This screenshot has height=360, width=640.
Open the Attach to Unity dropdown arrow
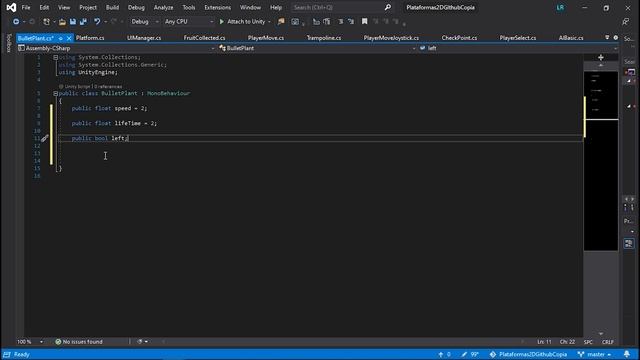tap(269, 22)
